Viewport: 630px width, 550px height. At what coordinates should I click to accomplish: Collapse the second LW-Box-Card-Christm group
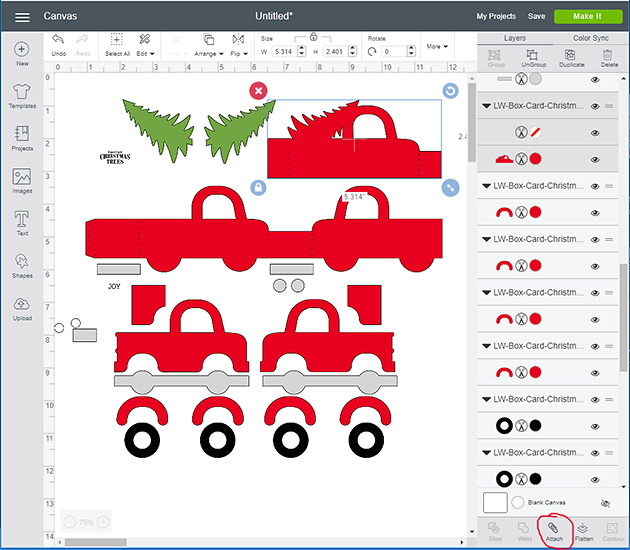pyautogui.click(x=486, y=186)
